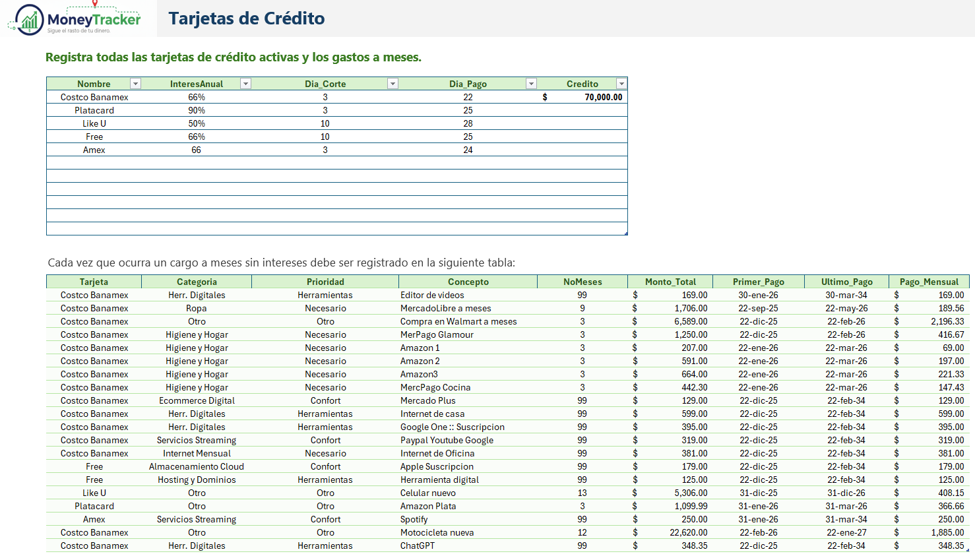Click the MoneyTracker logo
Screen dimensions: 975x560
click(75, 19)
